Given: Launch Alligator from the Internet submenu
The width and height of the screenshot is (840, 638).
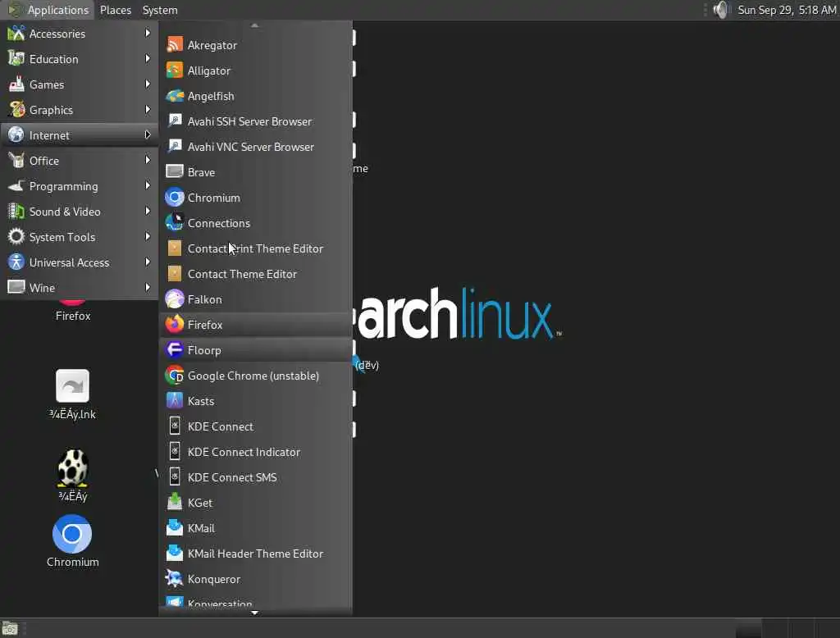Looking at the screenshot, I should coord(256,71).
